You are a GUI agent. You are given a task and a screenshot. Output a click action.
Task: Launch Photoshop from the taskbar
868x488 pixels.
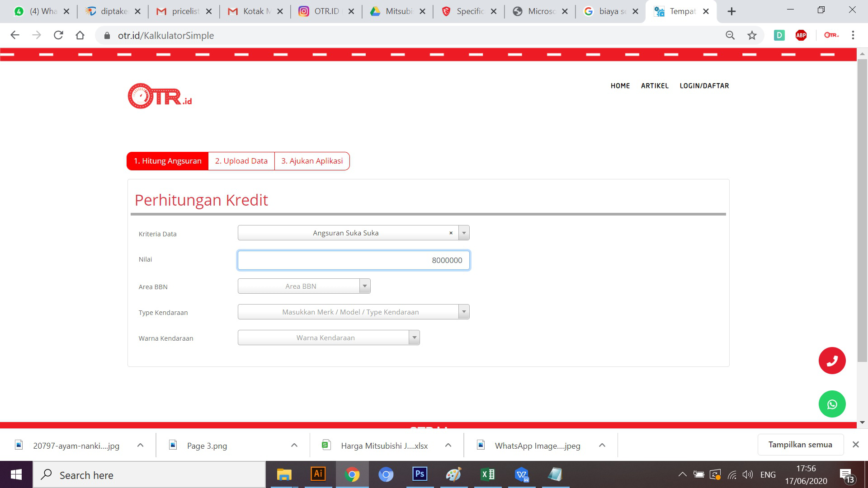tap(420, 474)
